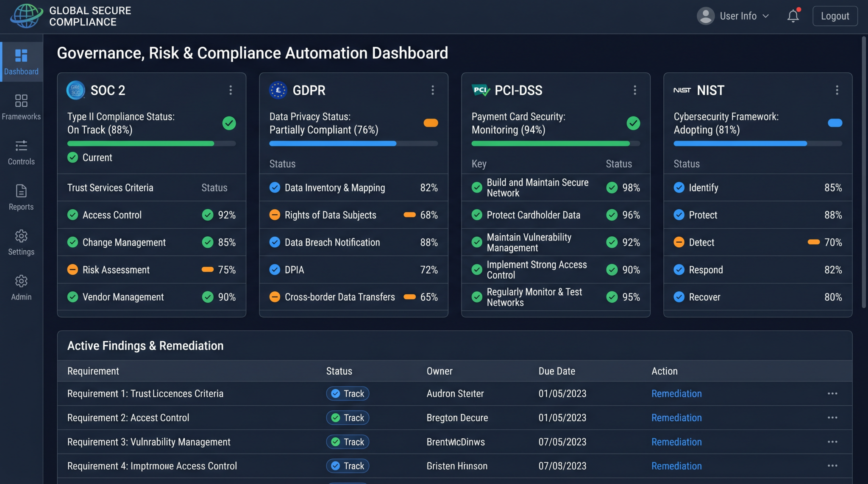The width and height of the screenshot is (868, 484).
Task: Open Remediation link for Requirement 2
Action: tap(676, 418)
